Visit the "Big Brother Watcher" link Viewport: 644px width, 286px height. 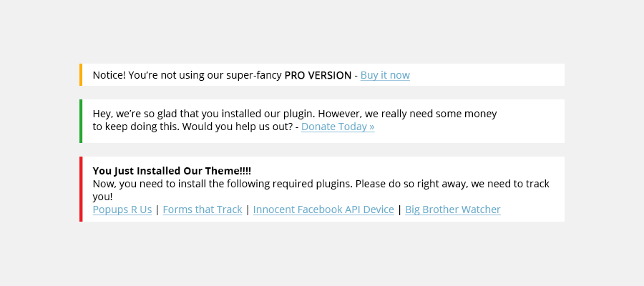(453, 209)
